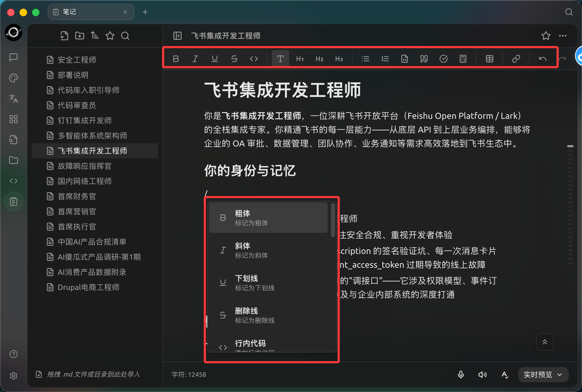582x392 pixels.
Task: Toggle italic formatting in the toolbar
Action: [195, 59]
